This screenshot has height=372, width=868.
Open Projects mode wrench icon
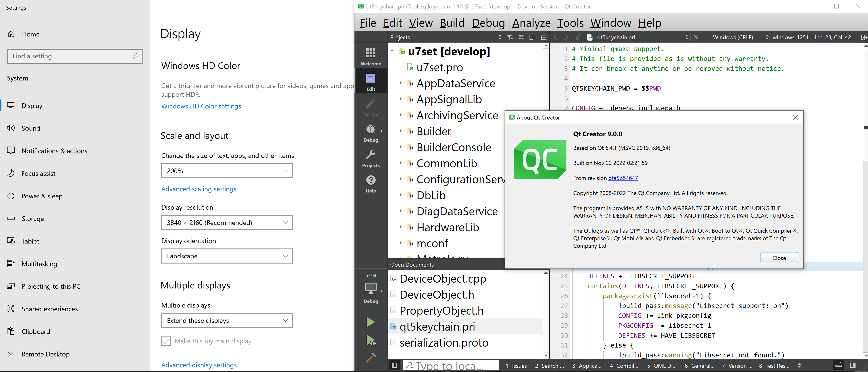(371, 158)
